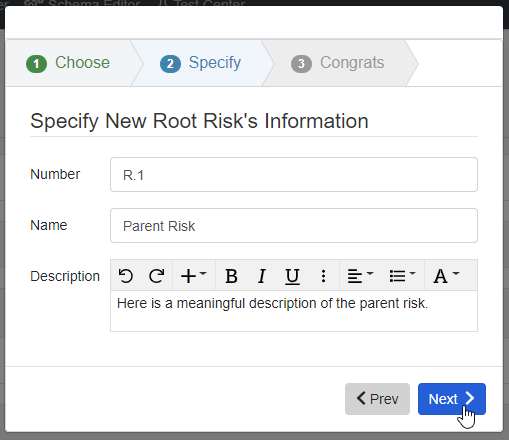Focus the Number field containing R.1
The image size is (509, 440).
(294, 175)
